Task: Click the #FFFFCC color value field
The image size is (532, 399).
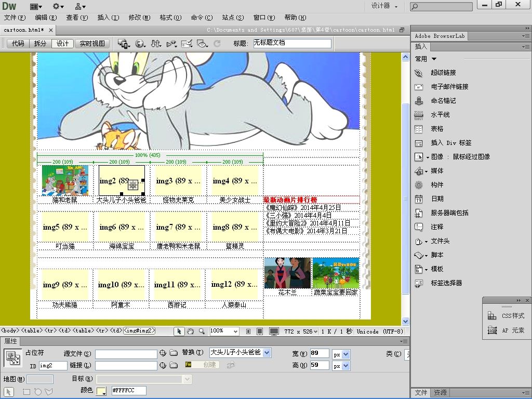Action: [x=129, y=391]
